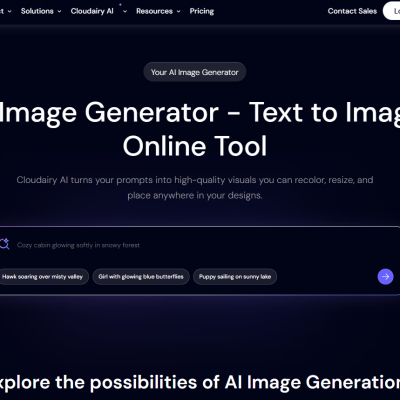
Task: Expand the Cloudairy AI dropdown chevron
Action: 125,11
